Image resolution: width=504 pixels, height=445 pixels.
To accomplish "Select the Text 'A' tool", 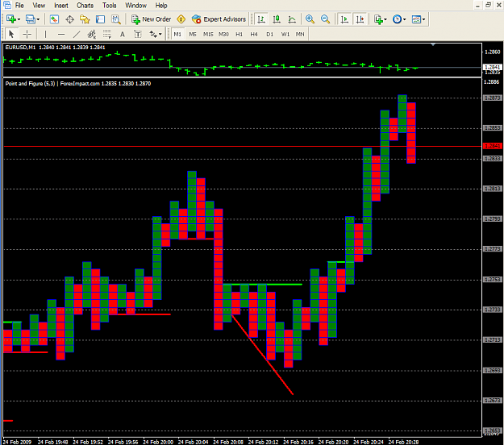I will 122,34.
